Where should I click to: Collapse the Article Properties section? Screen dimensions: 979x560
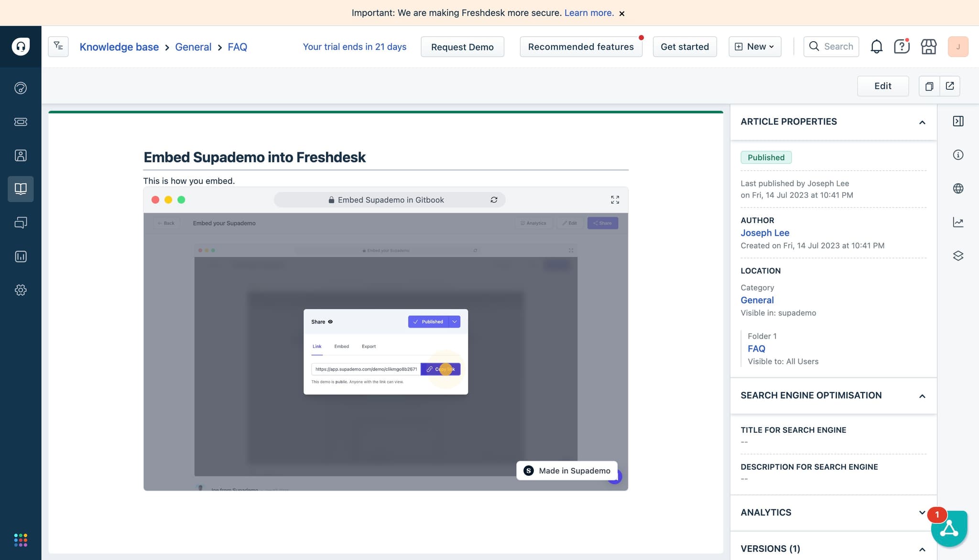pyautogui.click(x=922, y=122)
